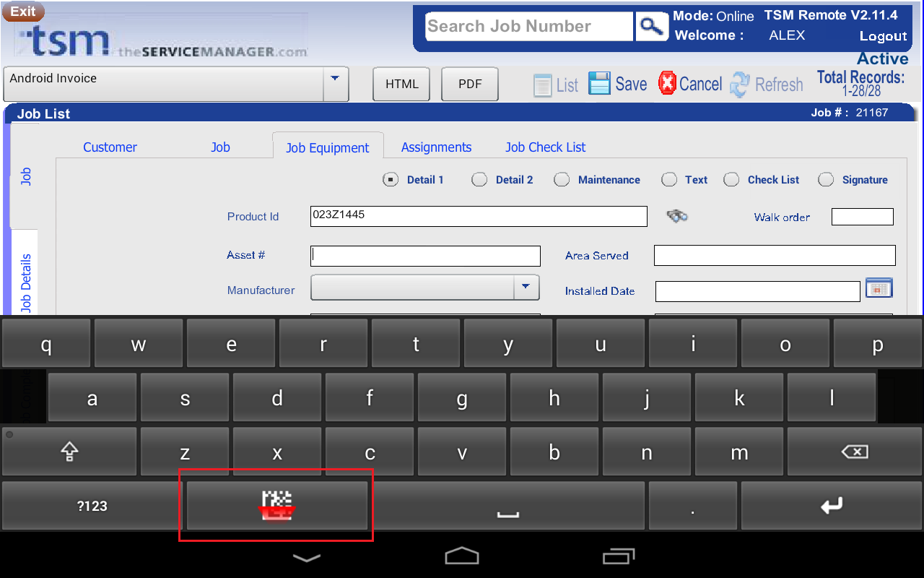This screenshot has width=924, height=578.
Task: Click the Save floppy disk icon
Action: [x=599, y=84]
